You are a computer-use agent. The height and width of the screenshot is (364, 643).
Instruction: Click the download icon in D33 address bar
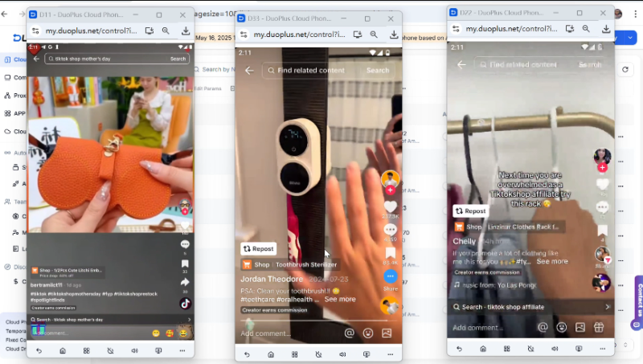[394, 35]
